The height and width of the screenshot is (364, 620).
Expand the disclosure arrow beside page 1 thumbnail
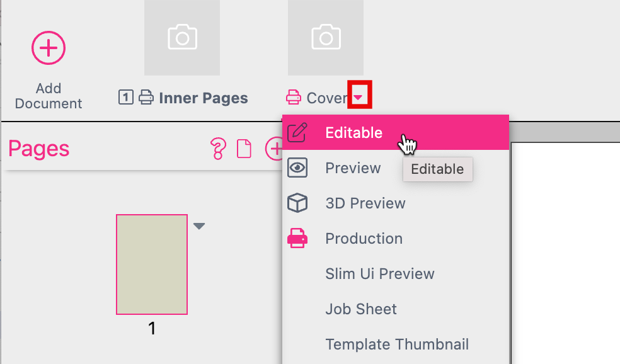[x=199, y=225]
